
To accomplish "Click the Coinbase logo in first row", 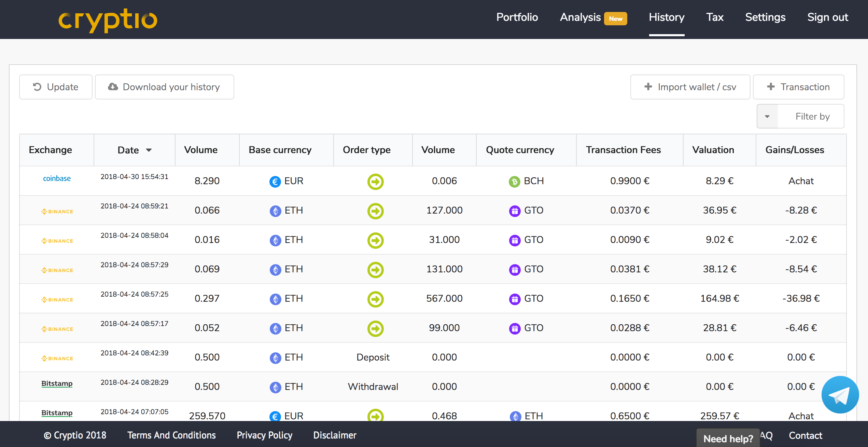I will [57, 178].
